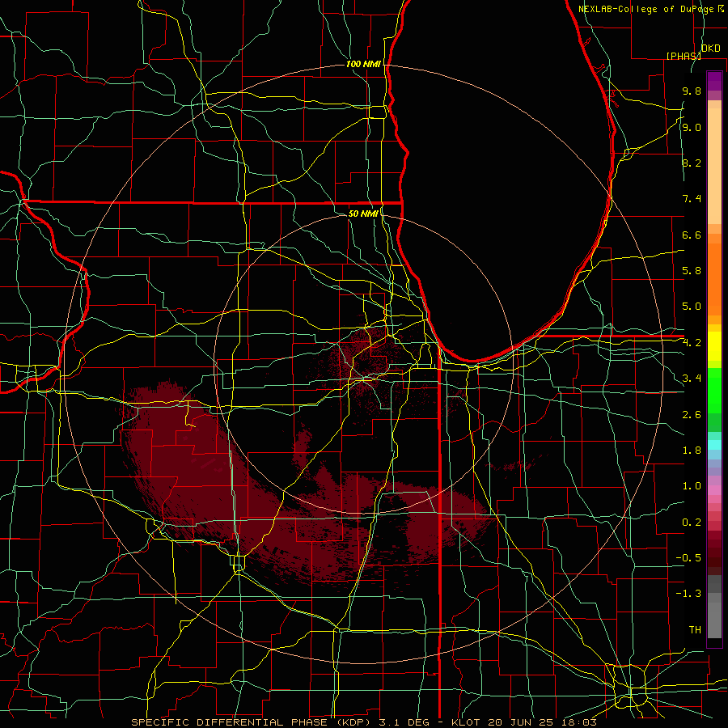Click the TH threshold legend label
Screen dimensions: 728x728
[695, 630]
